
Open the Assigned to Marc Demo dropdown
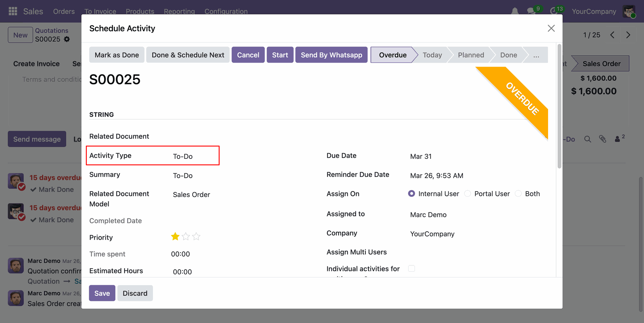[x=470, y=215]
